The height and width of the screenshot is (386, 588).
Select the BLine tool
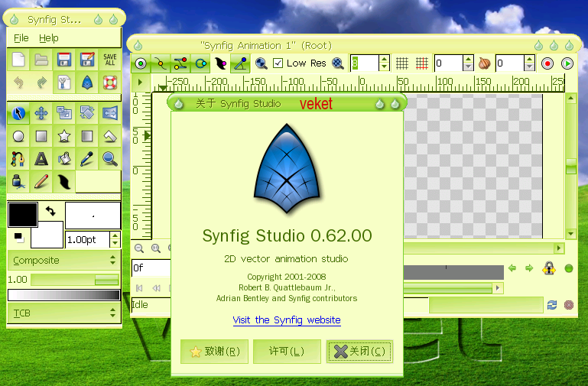[18, 159]
